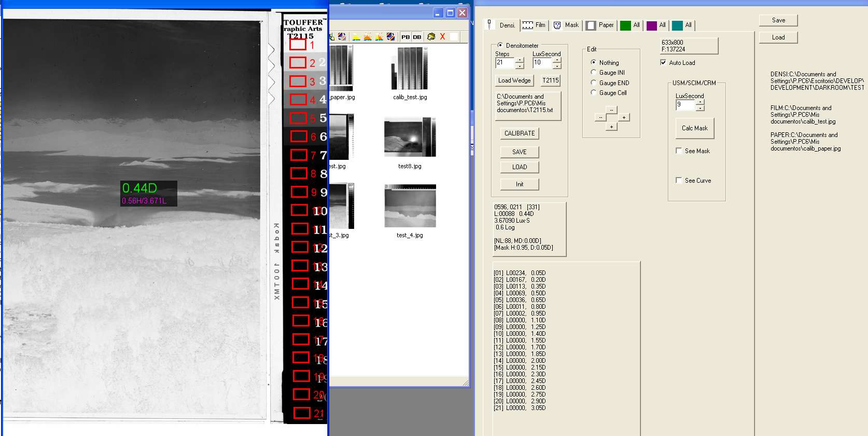Click the PB toolbar icon in browser window
The image size is (868, 436).
(405, 37)
